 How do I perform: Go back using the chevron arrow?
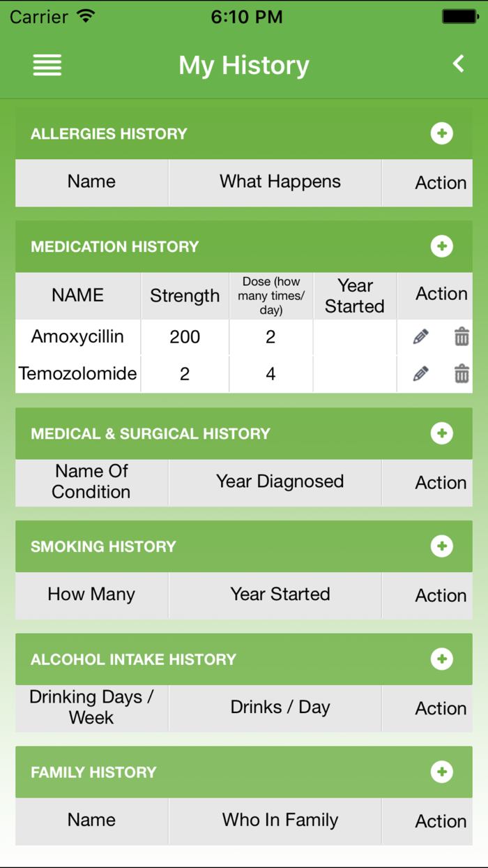[x=458, y=63]
